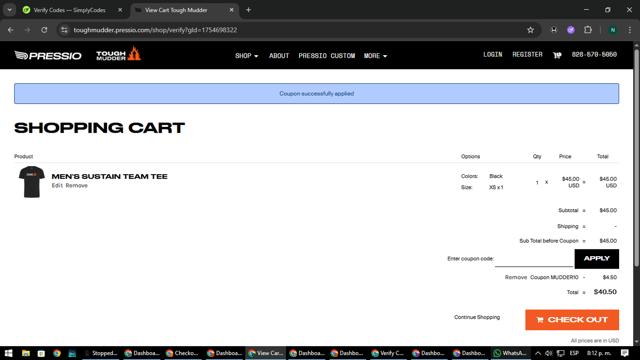Open the ABOUT page

click(279, 56)
